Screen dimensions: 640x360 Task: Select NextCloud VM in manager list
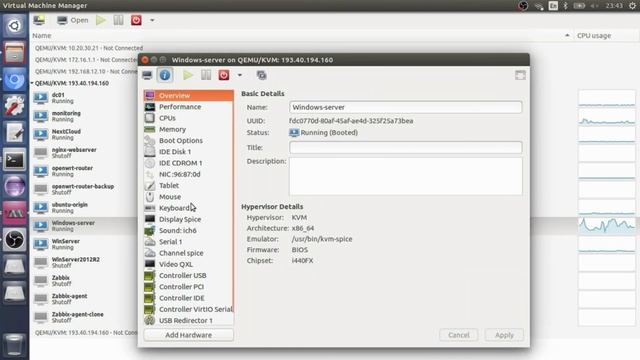(84, 135)
